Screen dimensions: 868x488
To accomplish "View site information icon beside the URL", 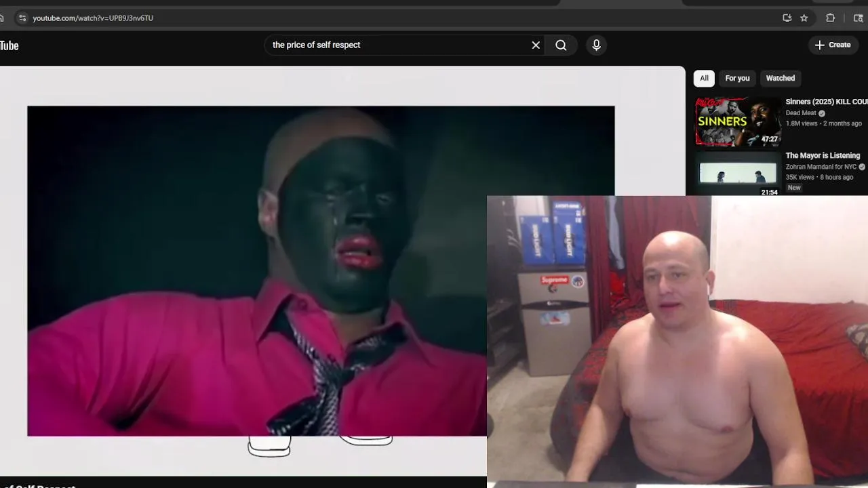I will point(22,18).
